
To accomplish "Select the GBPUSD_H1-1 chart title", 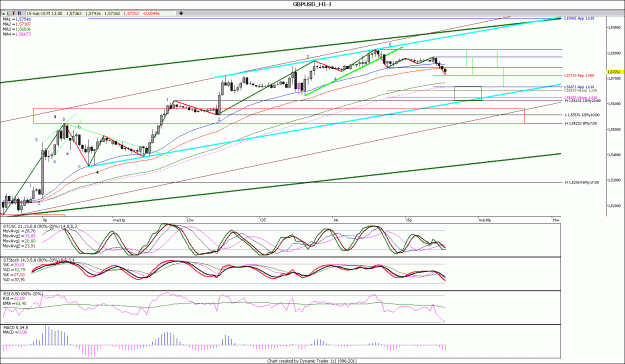I will tap(312, 4).
